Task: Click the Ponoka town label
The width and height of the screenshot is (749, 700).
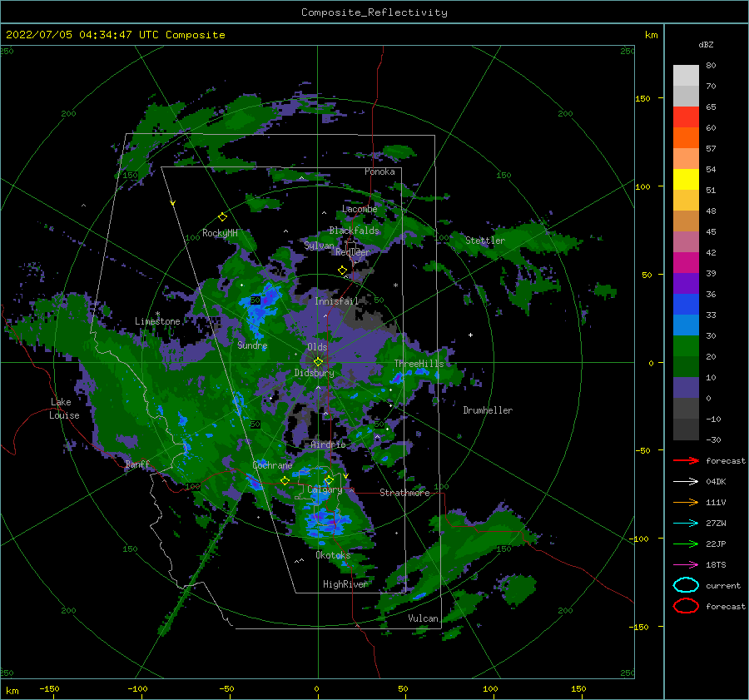Action: (x=379, y=171)
